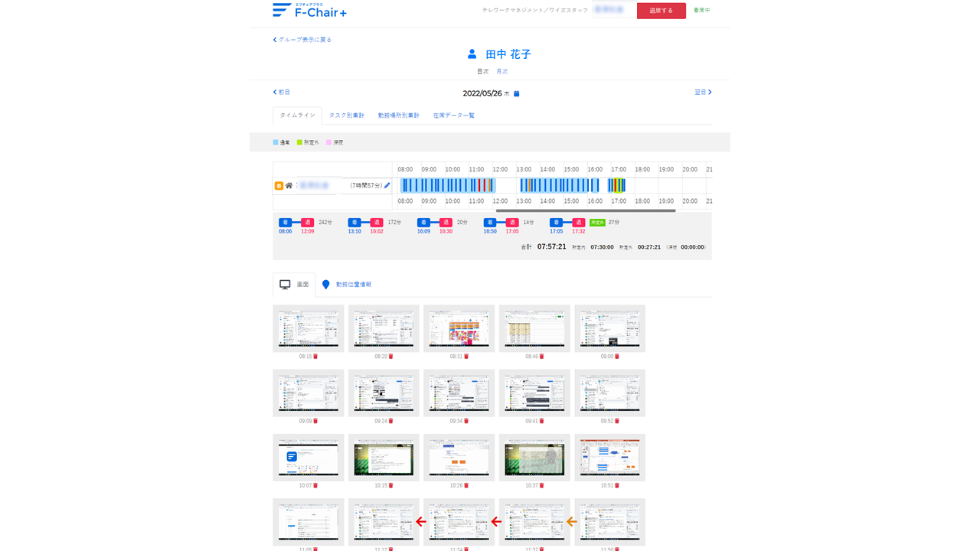Click the F-Chair+ logo
This screenshot has width=980, height=551.
[310, 11]
